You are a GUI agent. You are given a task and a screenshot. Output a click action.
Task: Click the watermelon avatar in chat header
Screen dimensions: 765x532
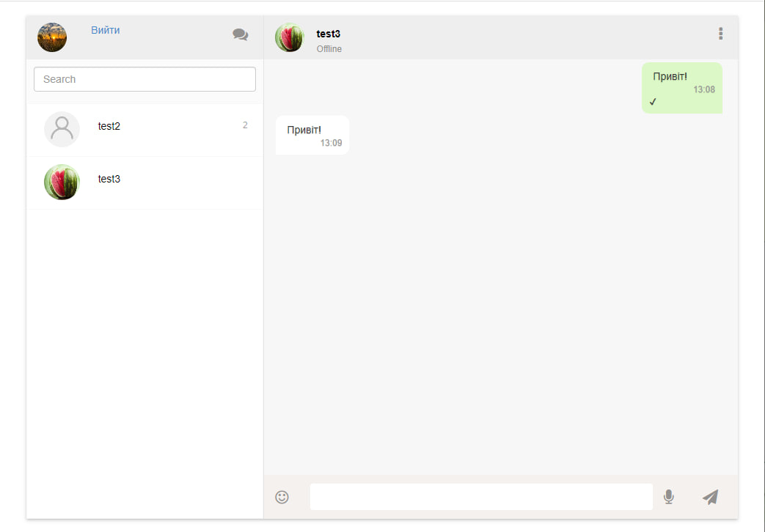click(289, 37)
